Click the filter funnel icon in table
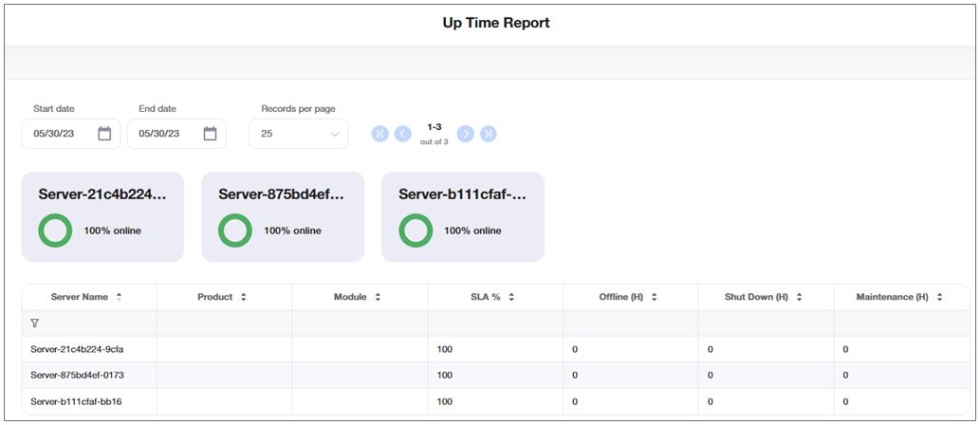Viewport: 980px width, 425px height. click(35, 323)
